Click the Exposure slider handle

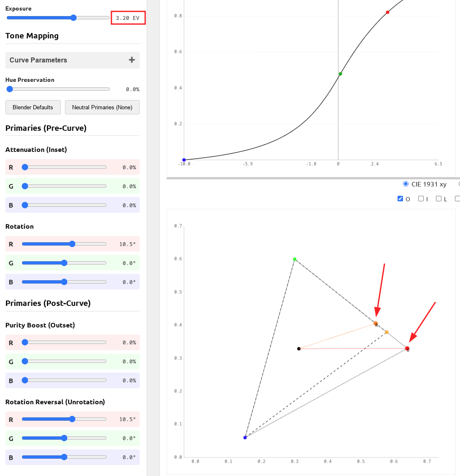click(x=73, y=18)
